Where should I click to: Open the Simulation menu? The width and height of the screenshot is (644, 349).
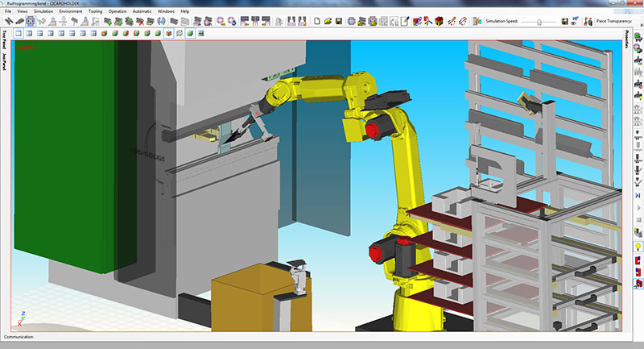43,11
